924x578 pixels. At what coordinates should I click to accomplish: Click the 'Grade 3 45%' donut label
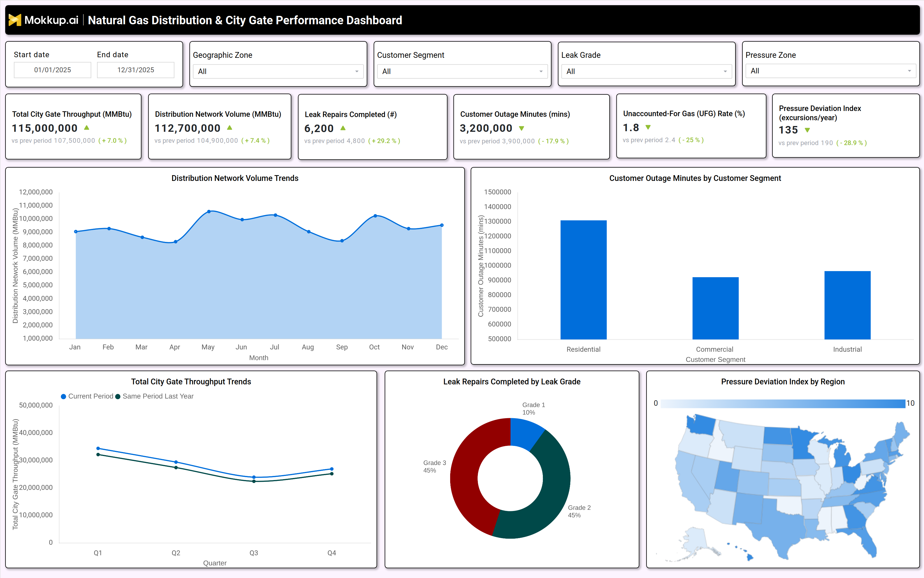point(435,466)
